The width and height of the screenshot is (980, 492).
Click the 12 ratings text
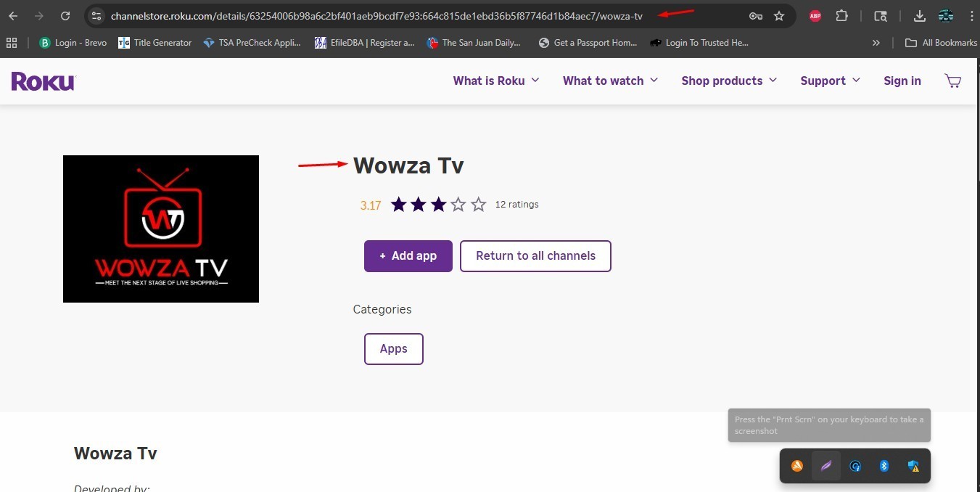tap(516, 205)
